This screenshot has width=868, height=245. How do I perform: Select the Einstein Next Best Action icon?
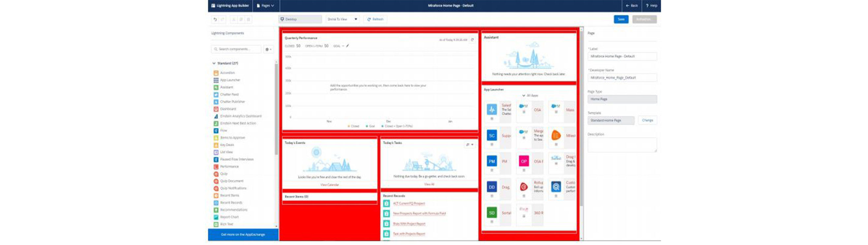click(x=216, y=123)
